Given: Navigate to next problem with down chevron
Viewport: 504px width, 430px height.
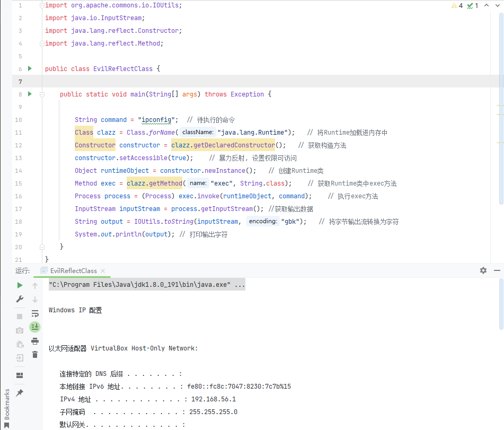Looking at the screenshot, I should 499,5.
